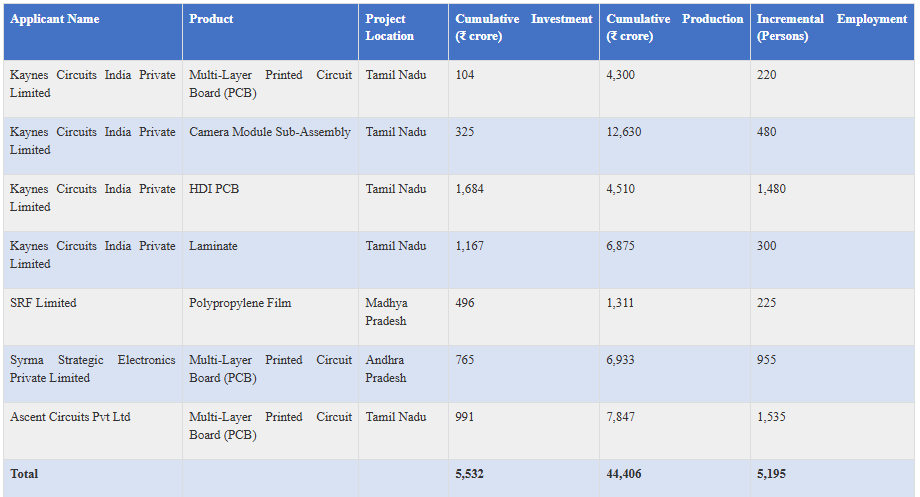Select the SRF Limited applicant cell
This screenshot has width=920, height=497.
43,303
